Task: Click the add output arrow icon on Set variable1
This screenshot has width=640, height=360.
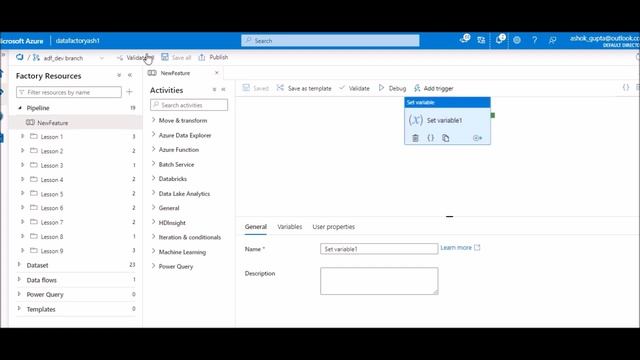Action: [477, 138]
